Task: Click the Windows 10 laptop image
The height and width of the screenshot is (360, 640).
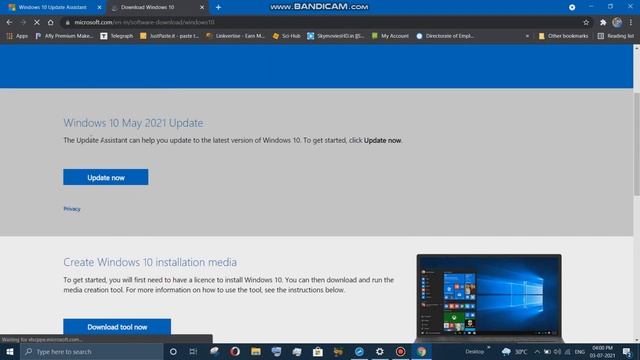Action: [x=489, y=298]
